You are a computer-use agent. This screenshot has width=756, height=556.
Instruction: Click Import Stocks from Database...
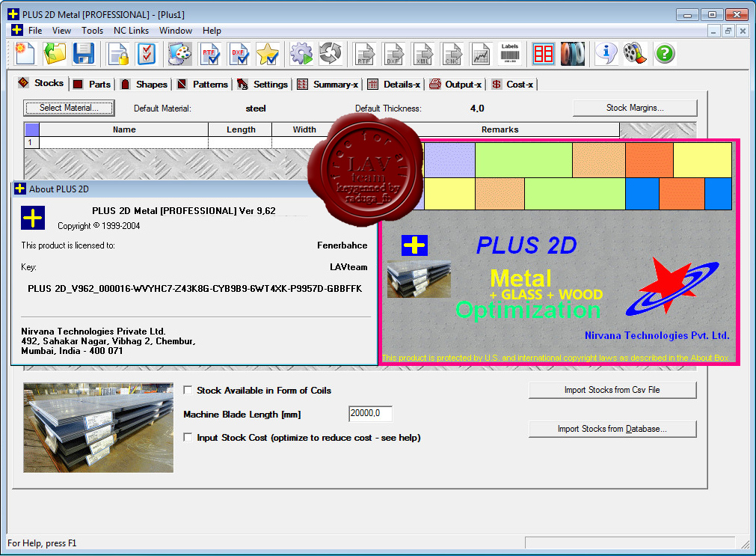coord(612,429)
